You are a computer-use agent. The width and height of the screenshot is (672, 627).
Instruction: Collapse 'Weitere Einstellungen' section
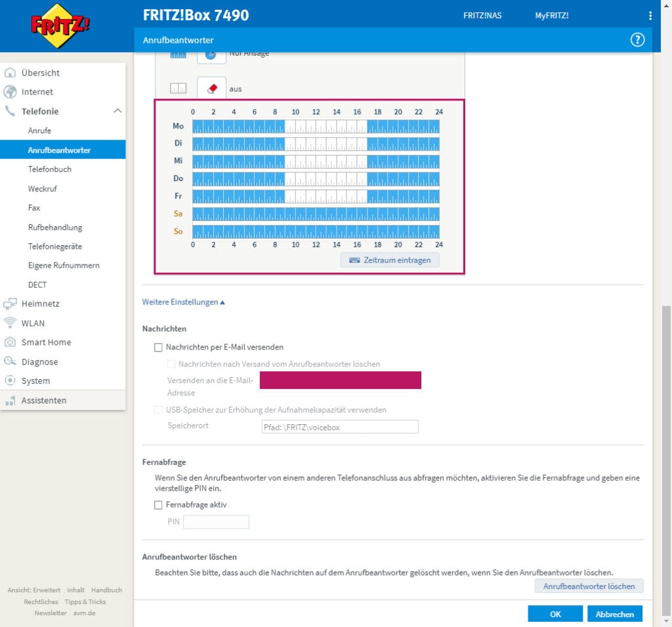tap(183, 302)
